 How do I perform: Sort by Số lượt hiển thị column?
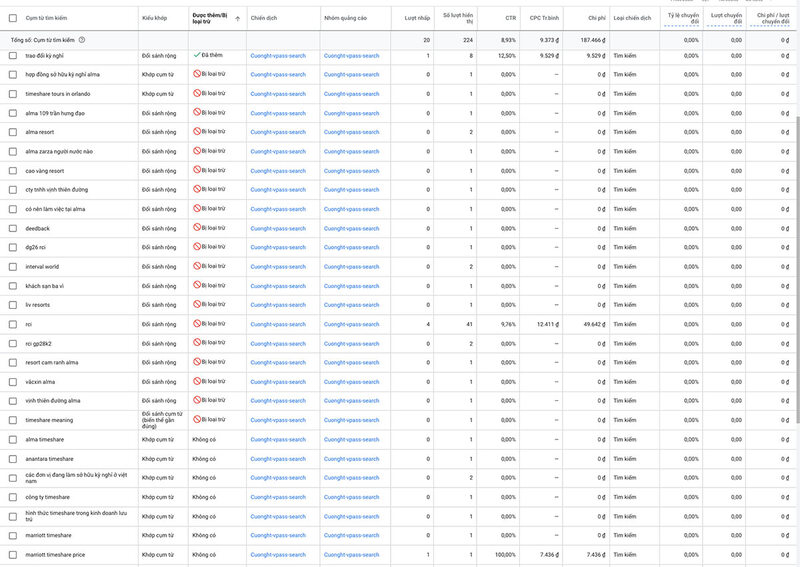pyautogui.click(x=458, y=18)
